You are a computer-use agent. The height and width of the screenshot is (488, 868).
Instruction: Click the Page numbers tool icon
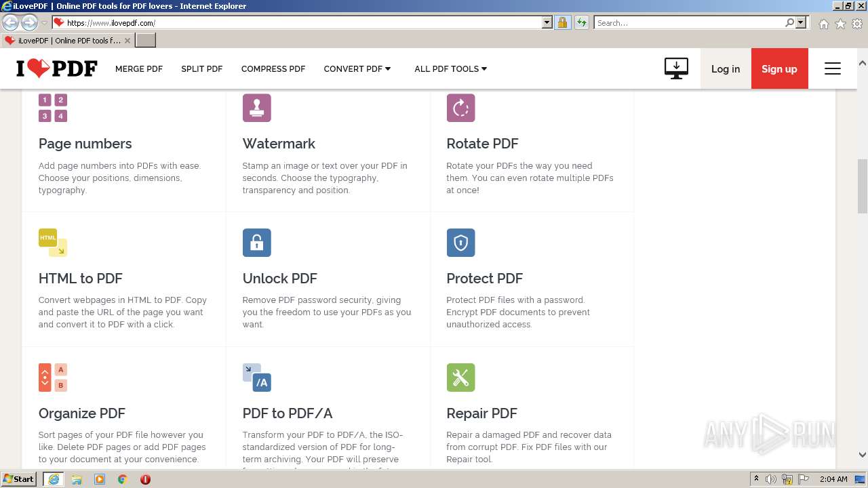point(53,108)
